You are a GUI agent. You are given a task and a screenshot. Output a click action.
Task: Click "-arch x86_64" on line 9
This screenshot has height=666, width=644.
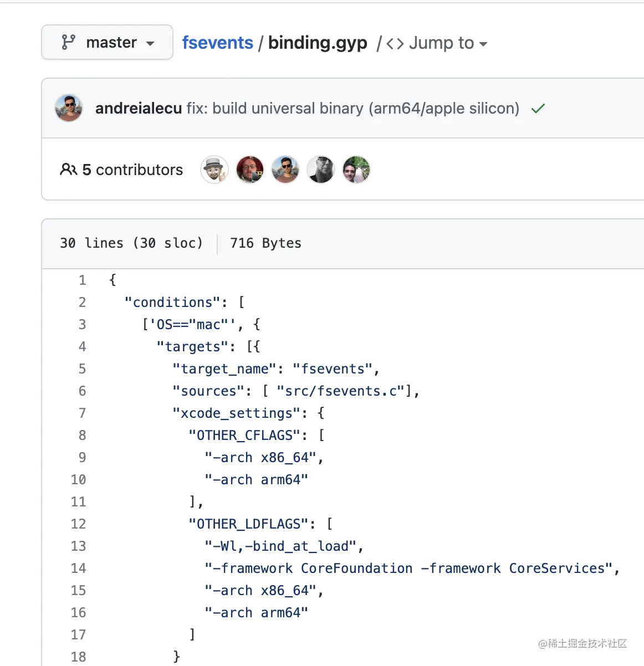pos(261,458)
